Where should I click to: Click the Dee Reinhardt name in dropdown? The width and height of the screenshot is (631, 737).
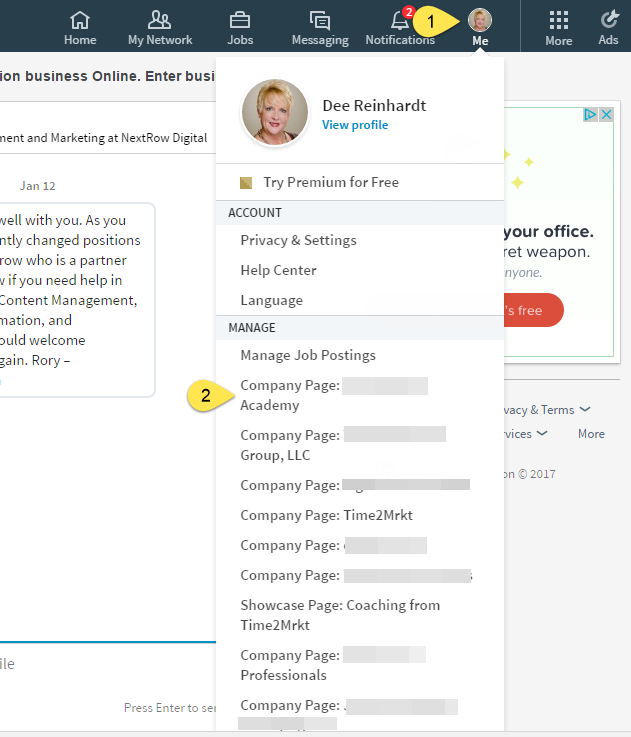tap(374, 106)
